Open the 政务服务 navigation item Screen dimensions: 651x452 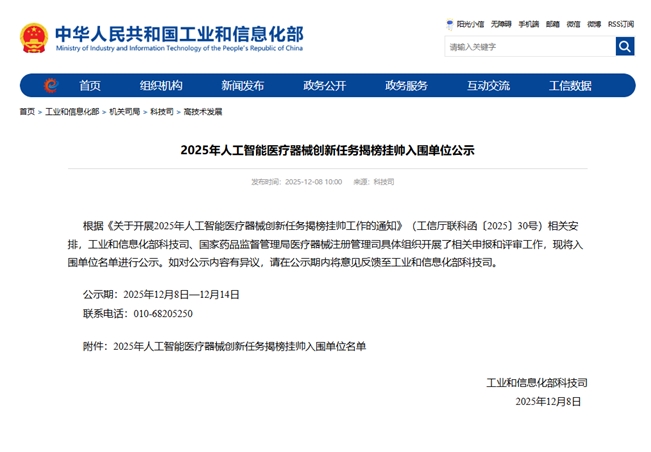(406, 85)
